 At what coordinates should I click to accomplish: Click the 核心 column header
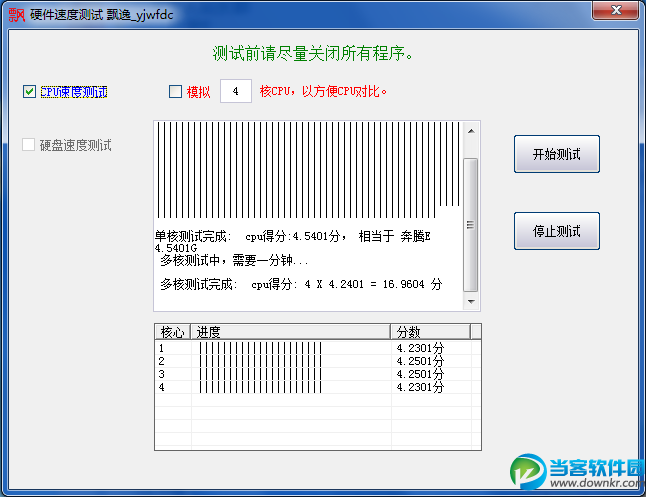coord(173,332)
